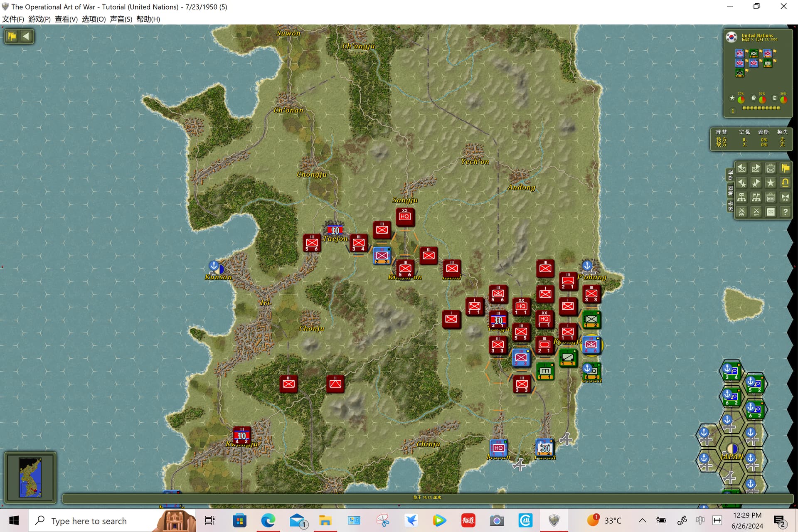Click the bottom status bar hex info
This screenshot has width=798, height=532.
pos(428,497)
